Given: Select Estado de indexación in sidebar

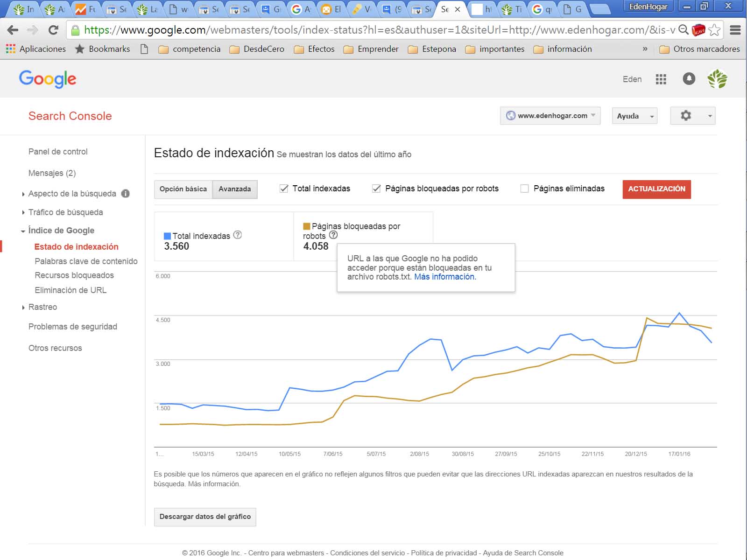Looking at the screenshot, I should (x=76, y=247).
